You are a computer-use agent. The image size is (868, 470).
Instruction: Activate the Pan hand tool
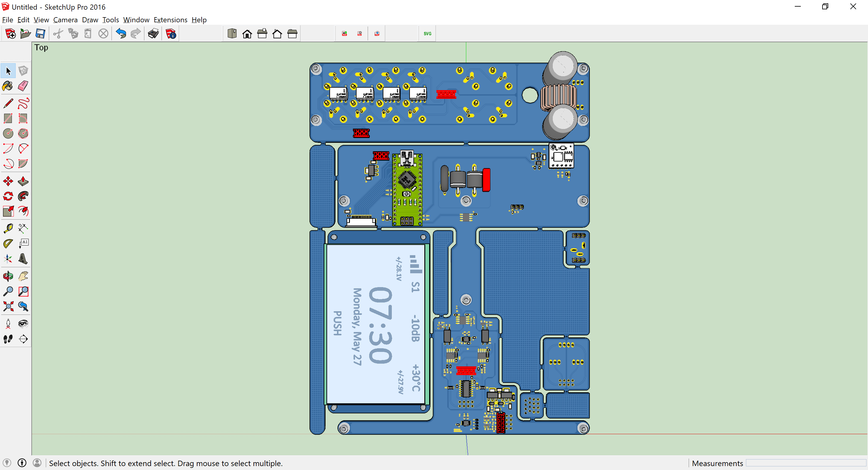coord(23,276)
